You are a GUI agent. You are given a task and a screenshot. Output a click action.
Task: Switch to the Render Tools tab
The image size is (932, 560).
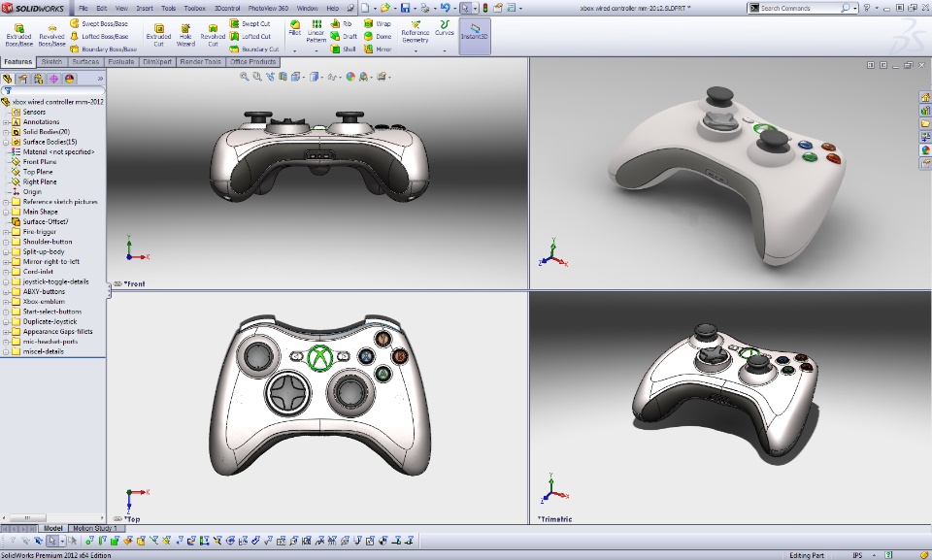tap(200, 62)
